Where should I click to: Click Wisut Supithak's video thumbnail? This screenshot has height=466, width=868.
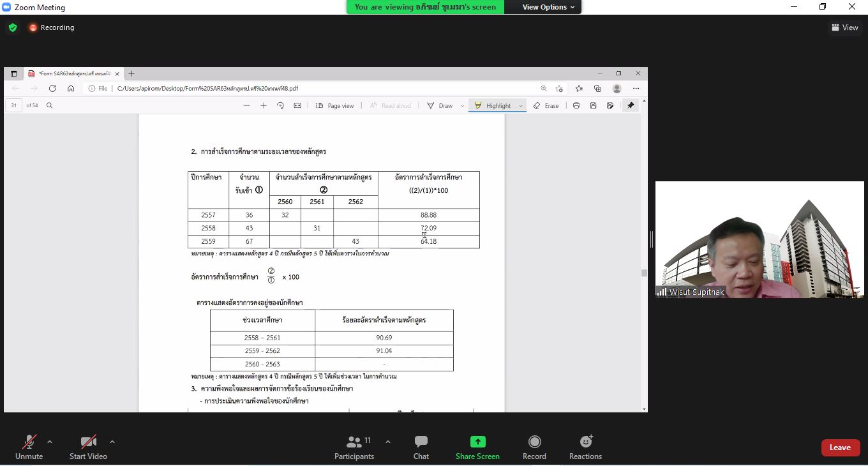(x=759, y=239)
